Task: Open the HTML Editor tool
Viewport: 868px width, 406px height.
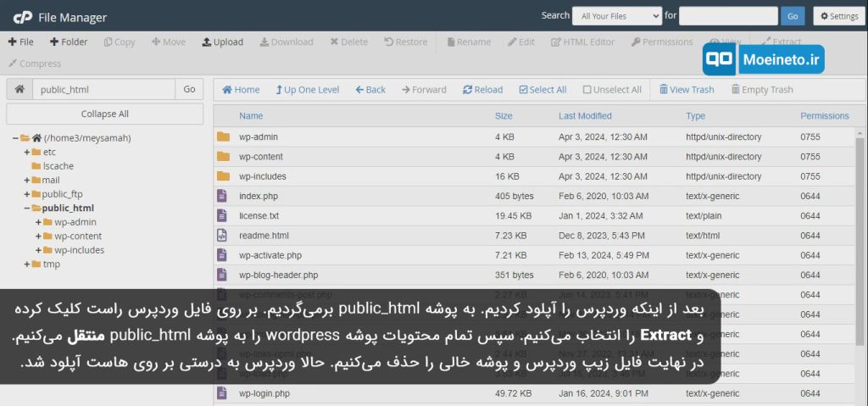Action: click(583, 42)
